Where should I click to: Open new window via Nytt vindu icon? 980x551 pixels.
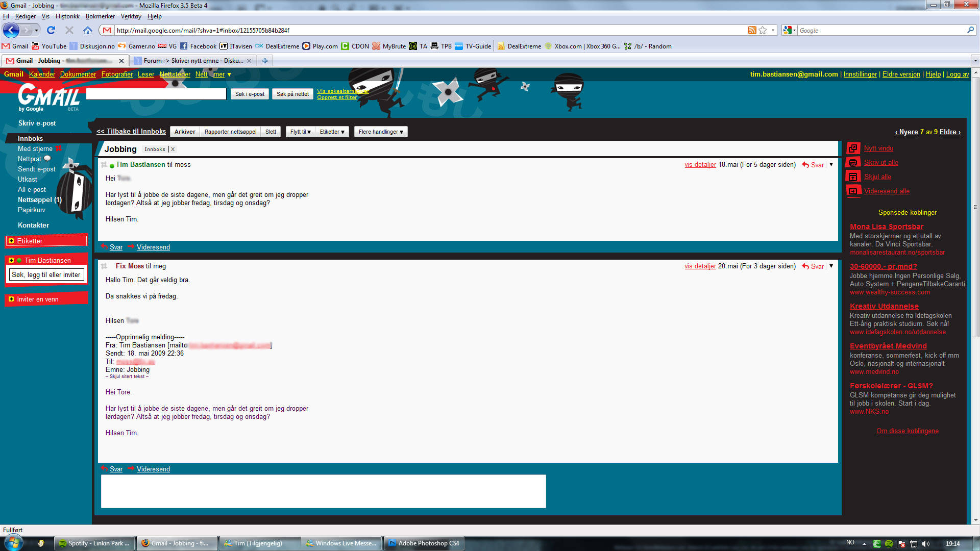[x=853, y=148]
